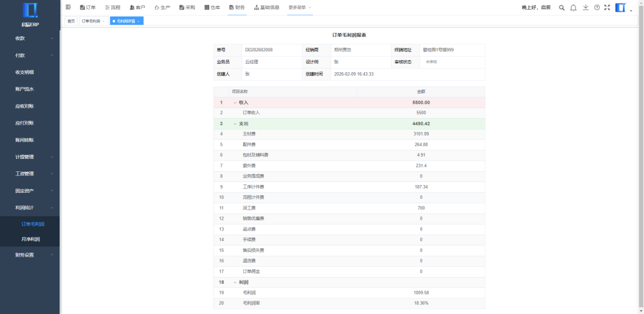Go to 收支明细 in sidebar

pos(30,72)
